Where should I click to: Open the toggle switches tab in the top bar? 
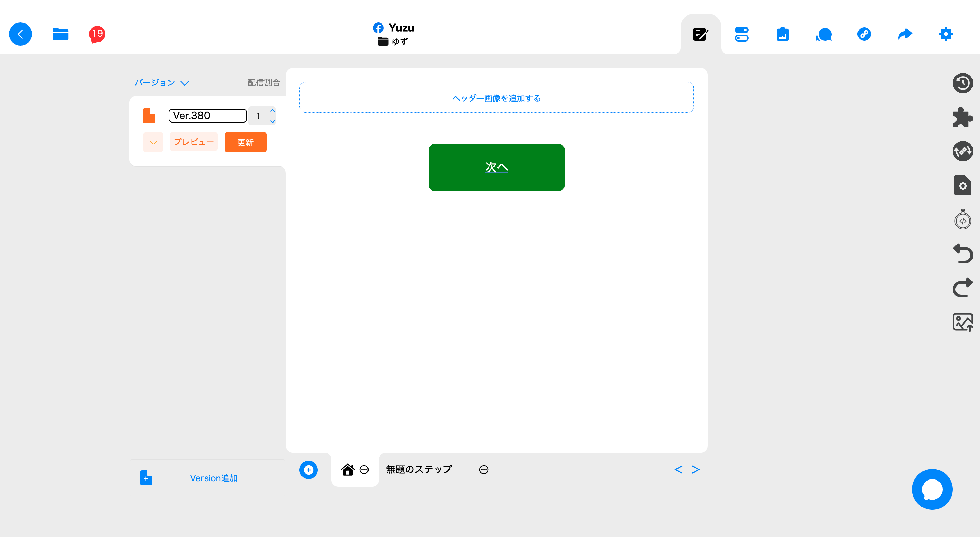pos(741,34)
